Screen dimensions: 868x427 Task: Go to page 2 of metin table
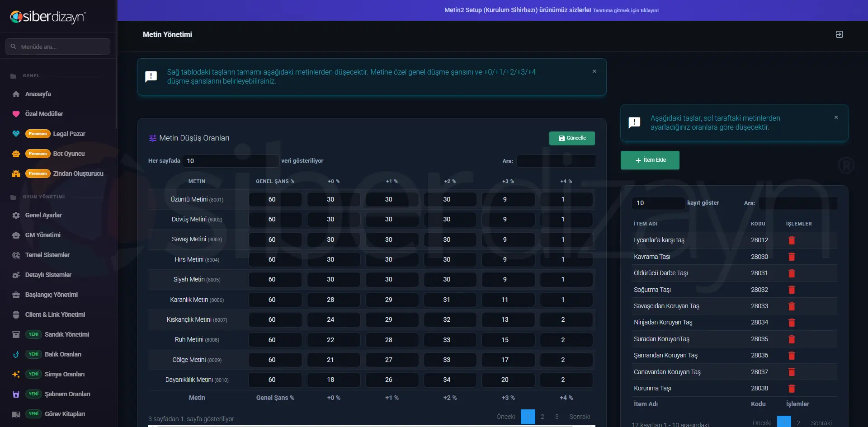point(542,417)
